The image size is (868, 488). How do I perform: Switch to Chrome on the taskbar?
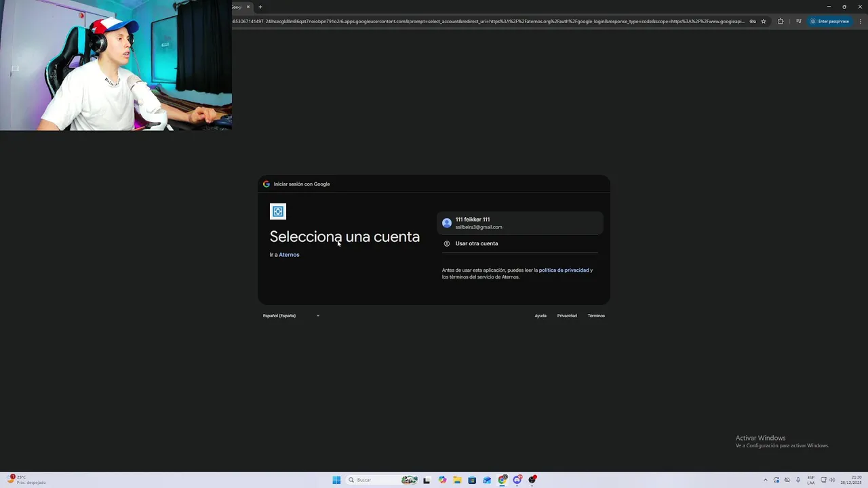pos(502,480)
